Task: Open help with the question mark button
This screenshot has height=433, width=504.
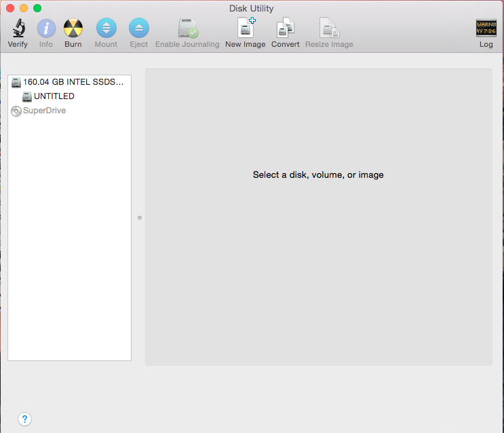Action: [24, 419]
